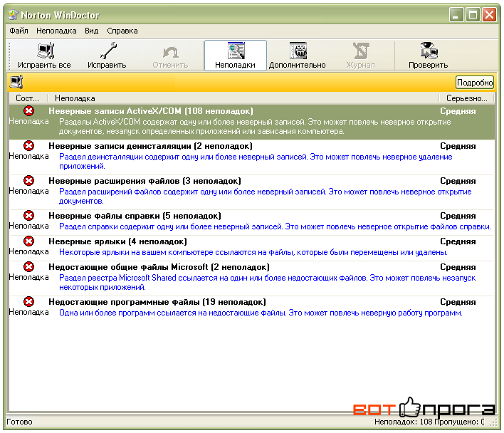504x433 pixels.
Task: Click the Исправить все toolbar icon
Action: [46, 51]
